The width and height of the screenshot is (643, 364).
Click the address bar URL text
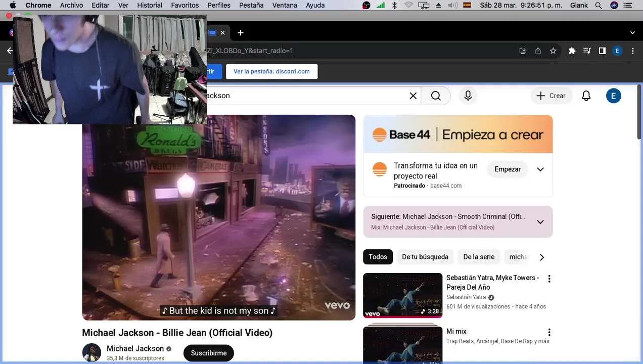250,51
